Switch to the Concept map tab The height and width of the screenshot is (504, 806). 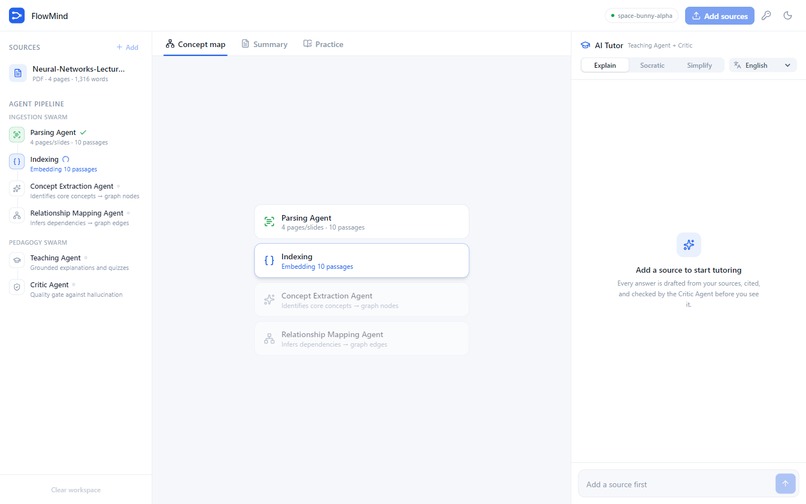click(195, 44)
